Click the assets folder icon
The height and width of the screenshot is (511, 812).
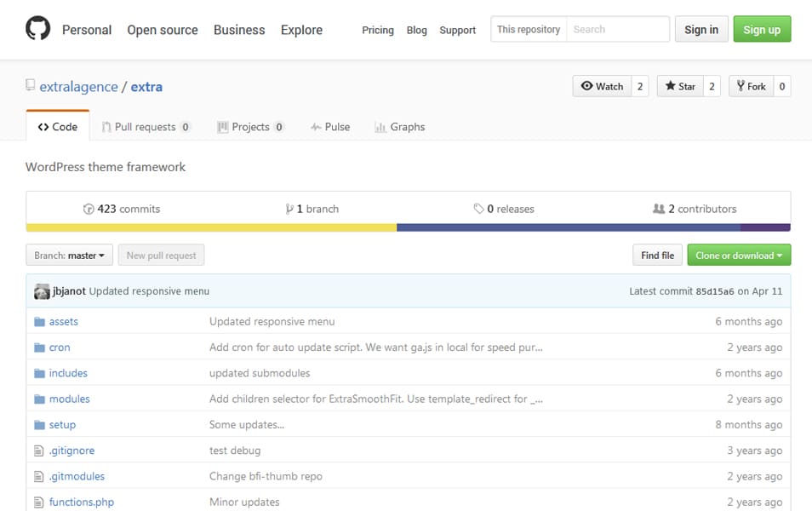[39, 322]
